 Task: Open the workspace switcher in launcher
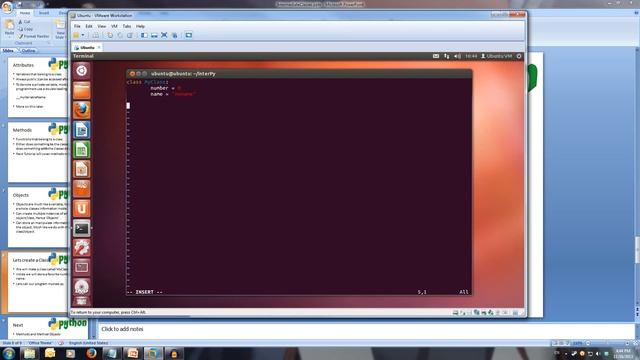tap(82, 267)
